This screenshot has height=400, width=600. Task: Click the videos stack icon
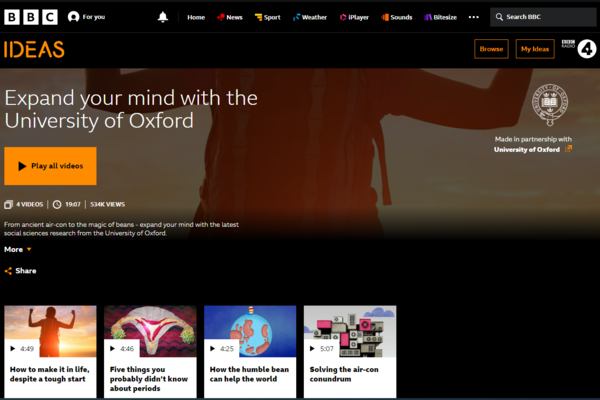8,204
